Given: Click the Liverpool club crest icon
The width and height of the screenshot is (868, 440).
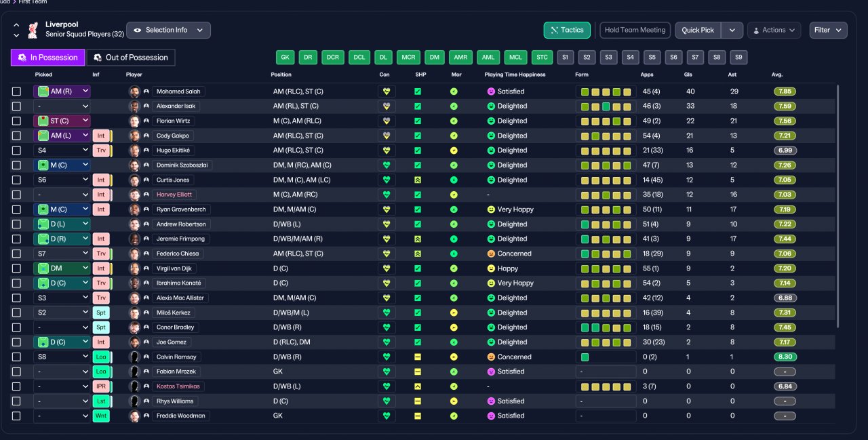Looking at the screenshot, I should tap(33, 30).
